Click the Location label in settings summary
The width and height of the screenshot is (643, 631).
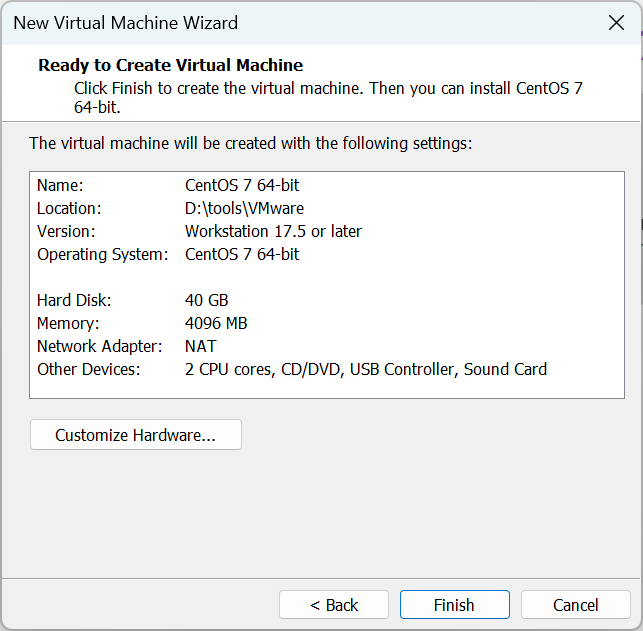[69, 208]
